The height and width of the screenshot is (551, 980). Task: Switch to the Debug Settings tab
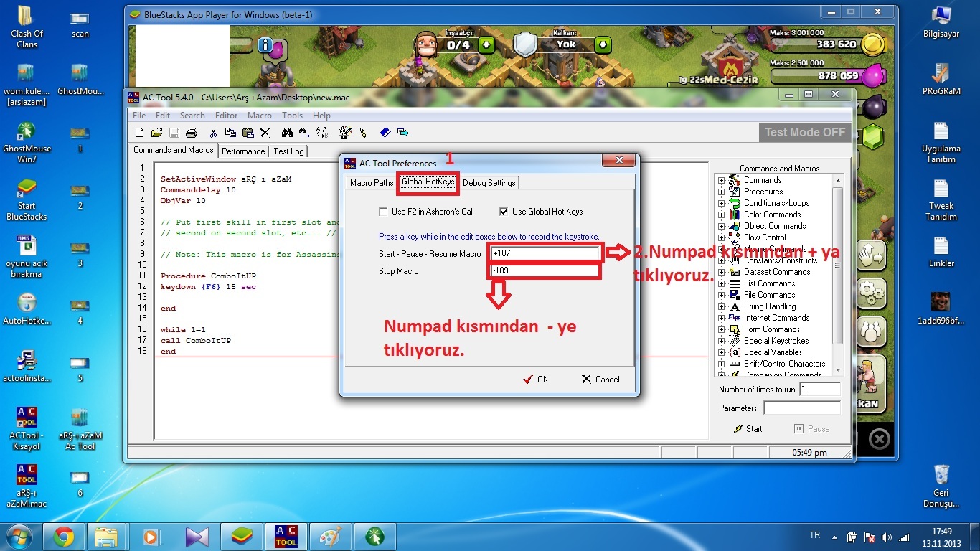(489, 183)
